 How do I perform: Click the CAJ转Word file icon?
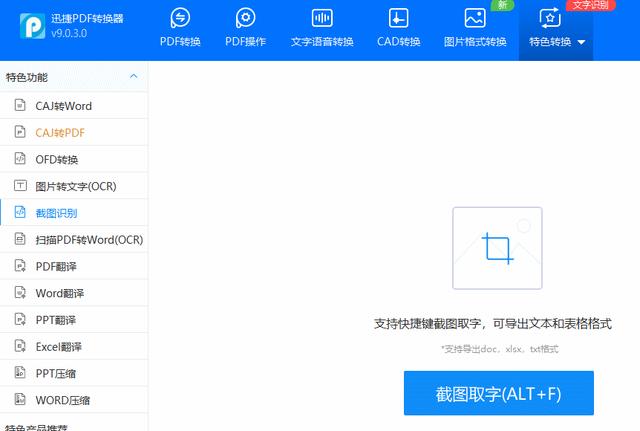pyautogui.click(x=20, y=105)
